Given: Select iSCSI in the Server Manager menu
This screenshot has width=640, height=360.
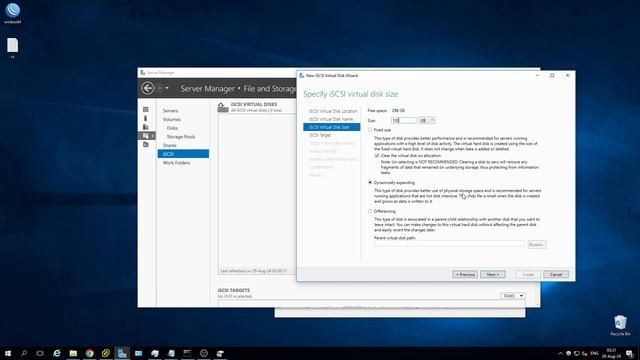Looking at the screenshot, I should pyautogui.click(x=183, y=153).
